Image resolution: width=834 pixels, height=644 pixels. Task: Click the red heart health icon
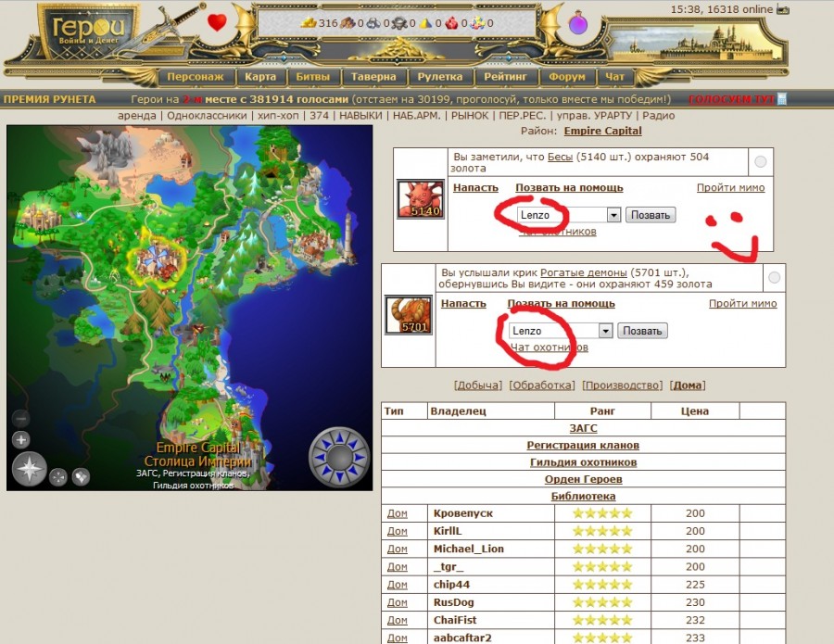[x=217, y=22]
